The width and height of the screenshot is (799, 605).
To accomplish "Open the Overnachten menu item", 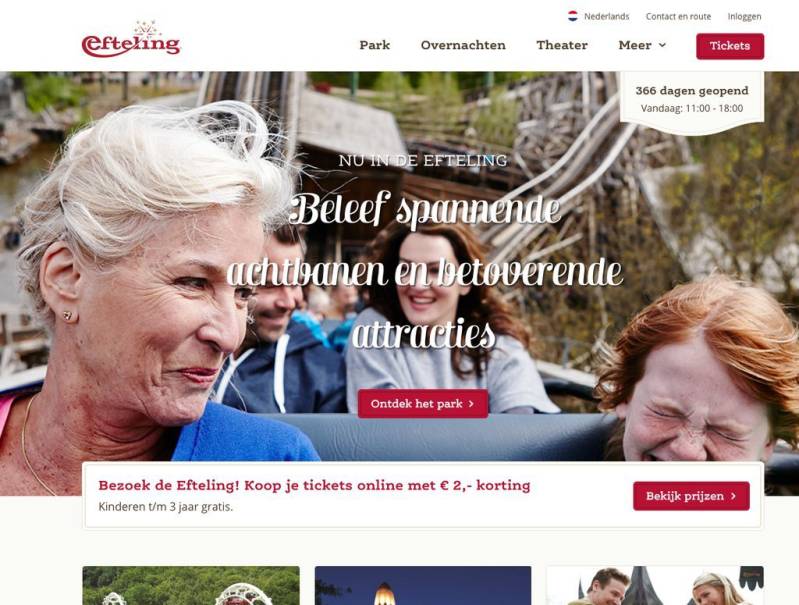I will pos(463,45).
